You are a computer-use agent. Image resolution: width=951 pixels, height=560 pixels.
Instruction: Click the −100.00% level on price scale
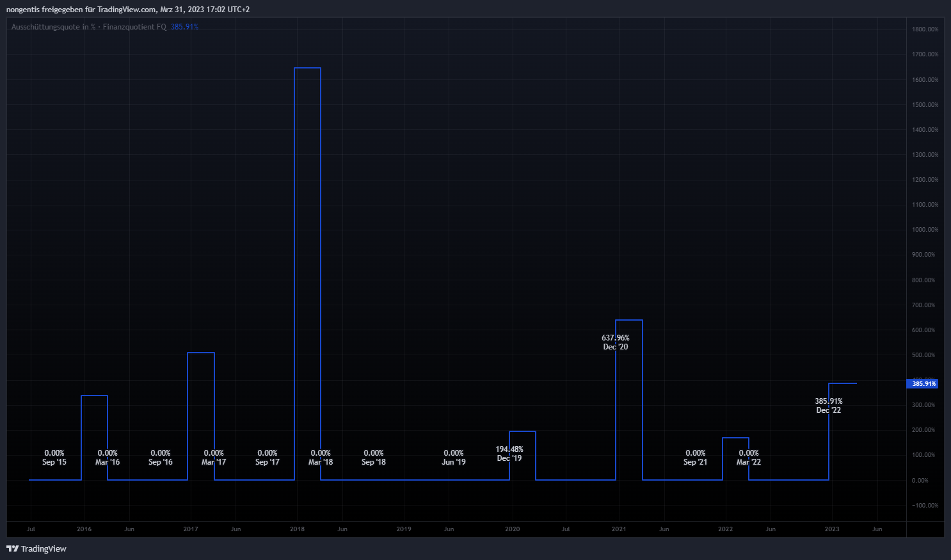(925, 506)
